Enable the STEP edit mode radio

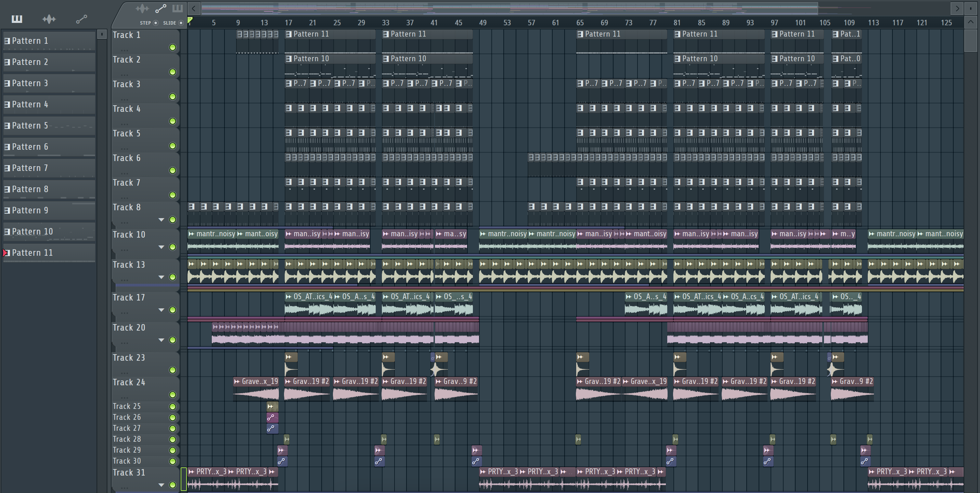(x=156, y=23)
